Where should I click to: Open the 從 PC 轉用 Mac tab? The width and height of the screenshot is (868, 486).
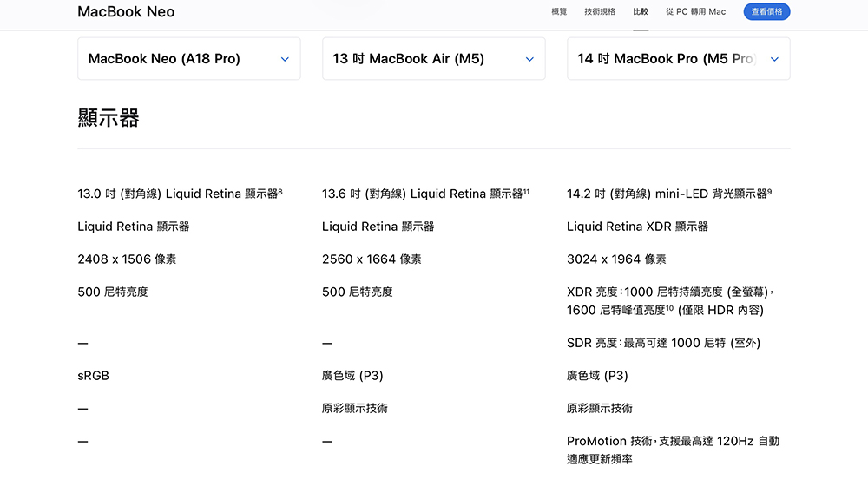(x=695, y=11)
